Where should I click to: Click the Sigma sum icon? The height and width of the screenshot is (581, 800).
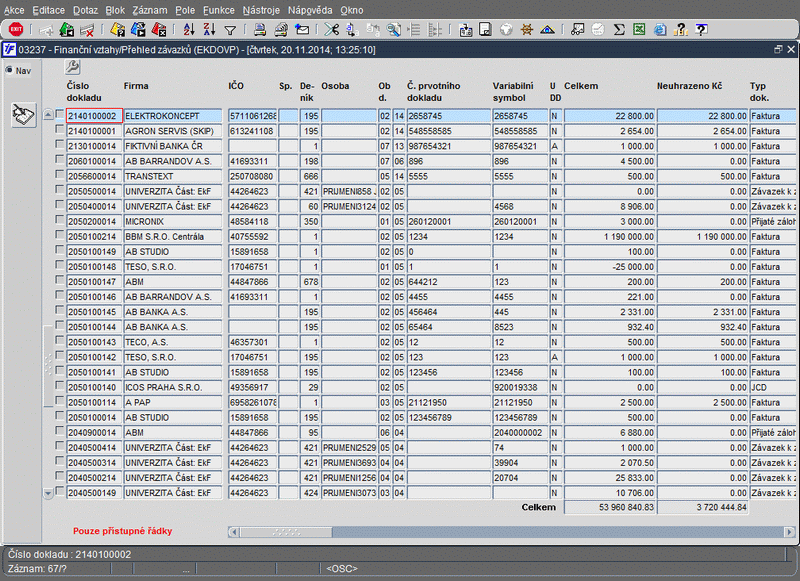[619, 30]
